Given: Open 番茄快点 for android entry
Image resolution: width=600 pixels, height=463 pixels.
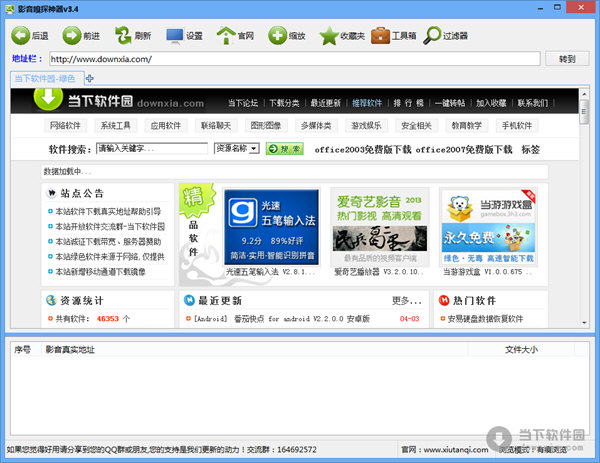Looking at the screenshot, I should click(x=282, y=319).
